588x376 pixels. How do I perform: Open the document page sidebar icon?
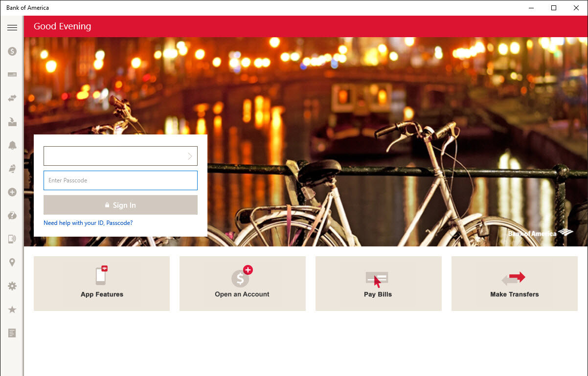(12, 333)
